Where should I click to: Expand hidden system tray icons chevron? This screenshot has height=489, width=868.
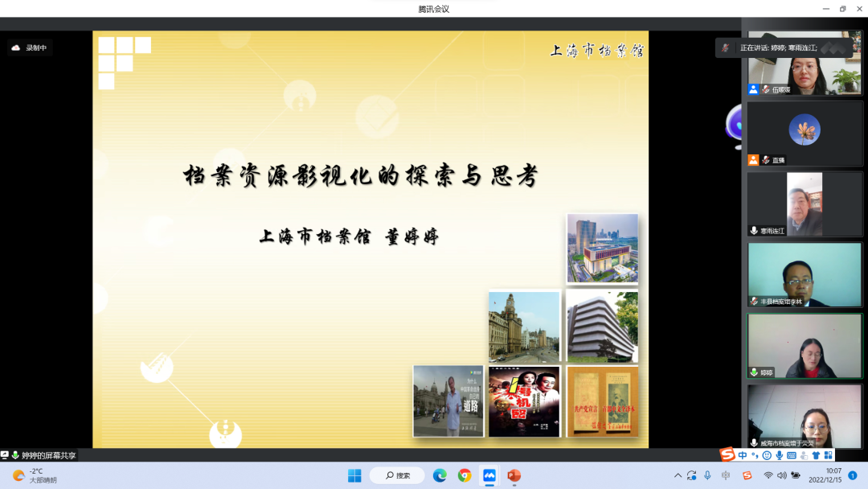point(678,475)
